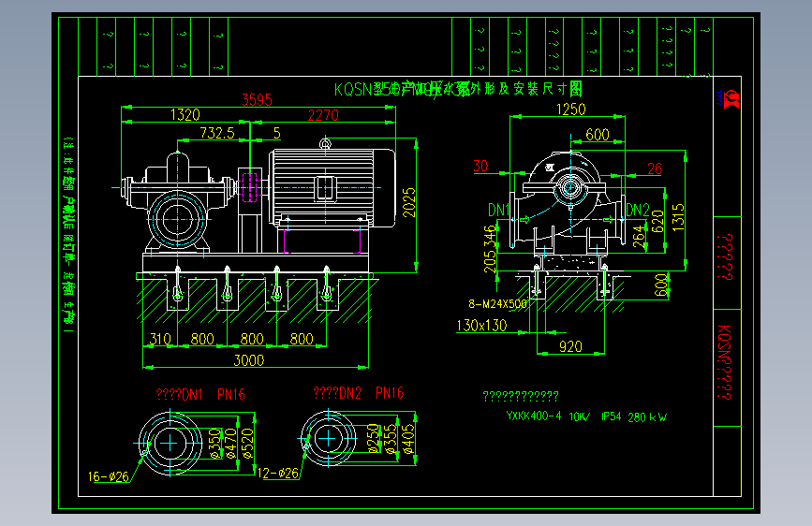The width and height of the screenshot is (812, 526).
Task: Select the ø470 diameter dimension
Action: pyautogui.click(x=231, y=443)
